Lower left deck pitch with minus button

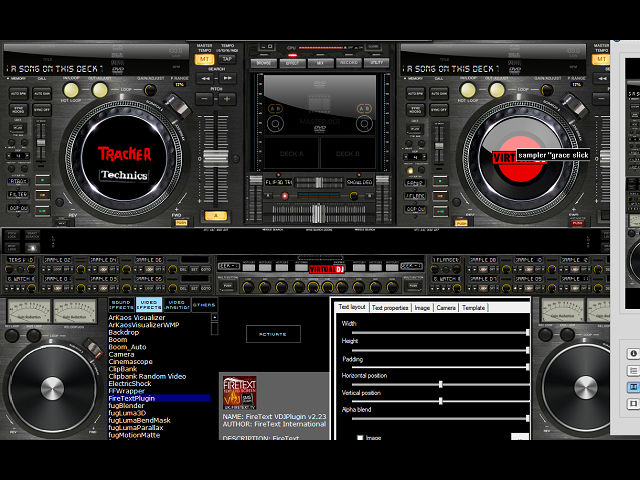coord(205,98)
